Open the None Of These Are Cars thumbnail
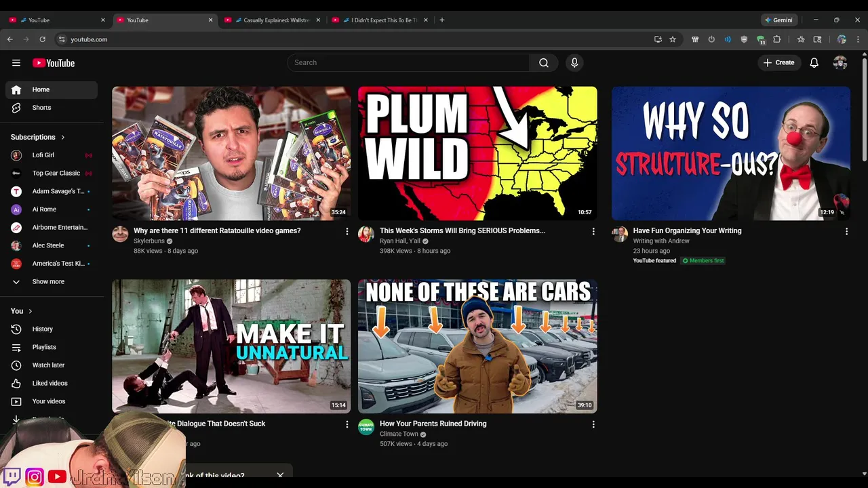This screenshot has height=488, width=868. [x=477, y=346]
